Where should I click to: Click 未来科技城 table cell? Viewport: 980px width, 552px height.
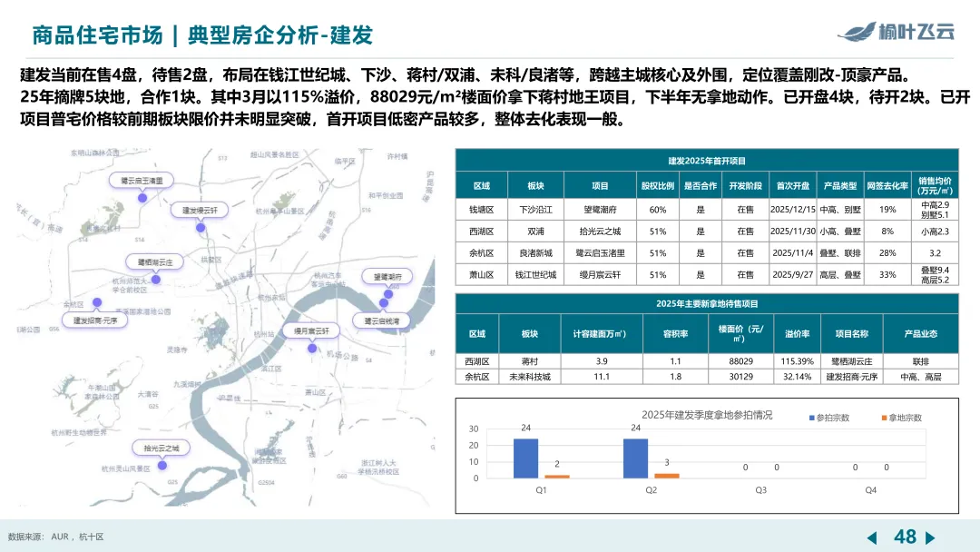click(529, 377)
